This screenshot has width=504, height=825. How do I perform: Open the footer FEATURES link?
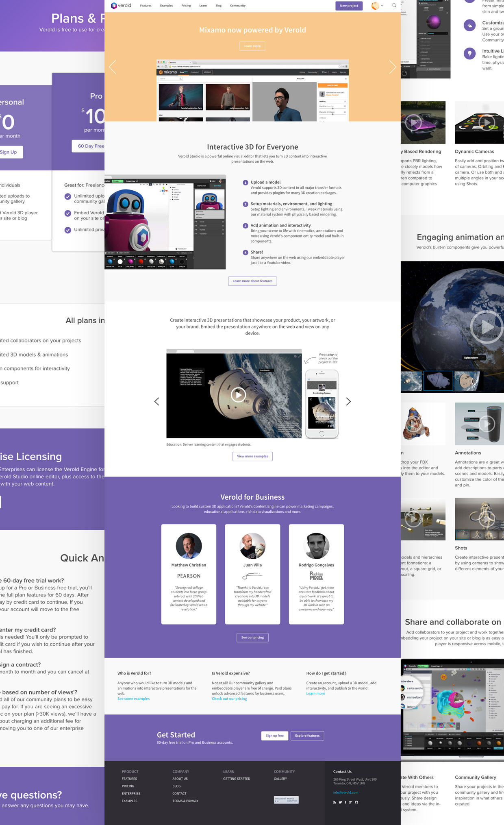[129, 779]
